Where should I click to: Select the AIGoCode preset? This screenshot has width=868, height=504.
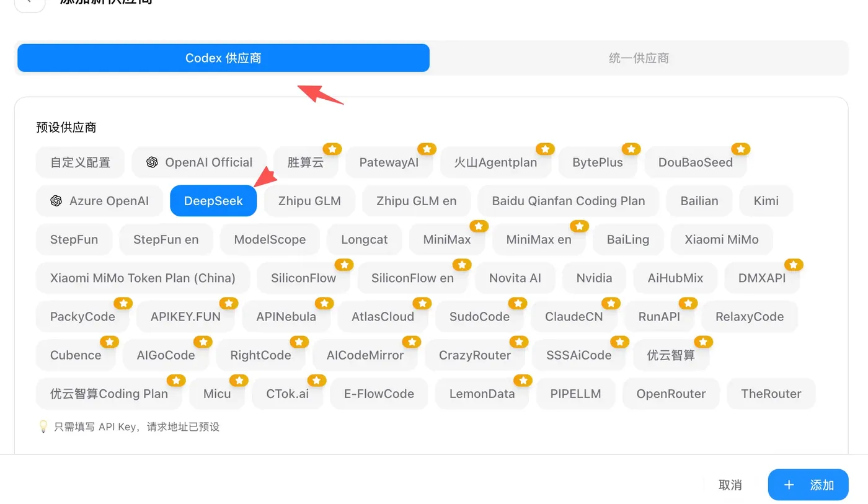(x=166, y=355)
